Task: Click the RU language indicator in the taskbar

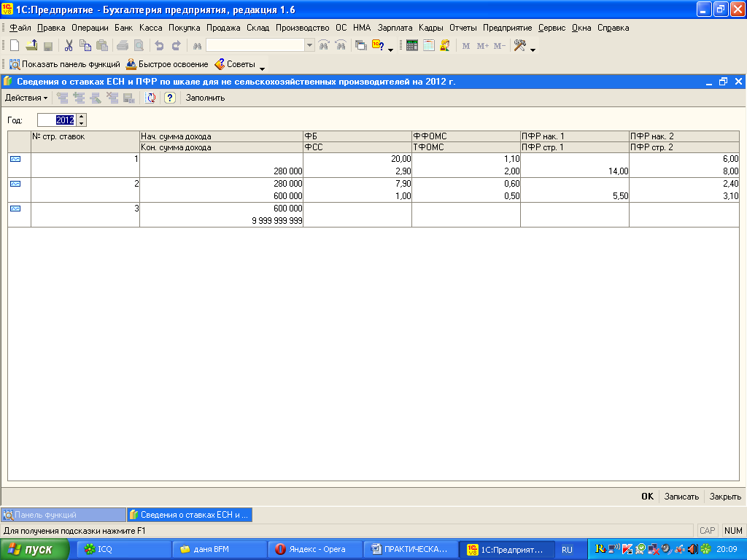Action: pyautogui.click(x=567, y=550)
